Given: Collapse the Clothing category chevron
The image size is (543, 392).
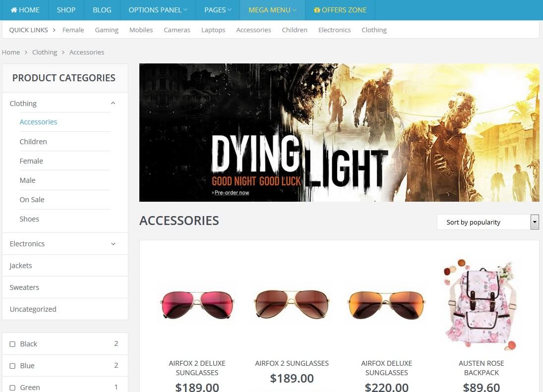Looking at the screenshot, I should coord(113,103).
